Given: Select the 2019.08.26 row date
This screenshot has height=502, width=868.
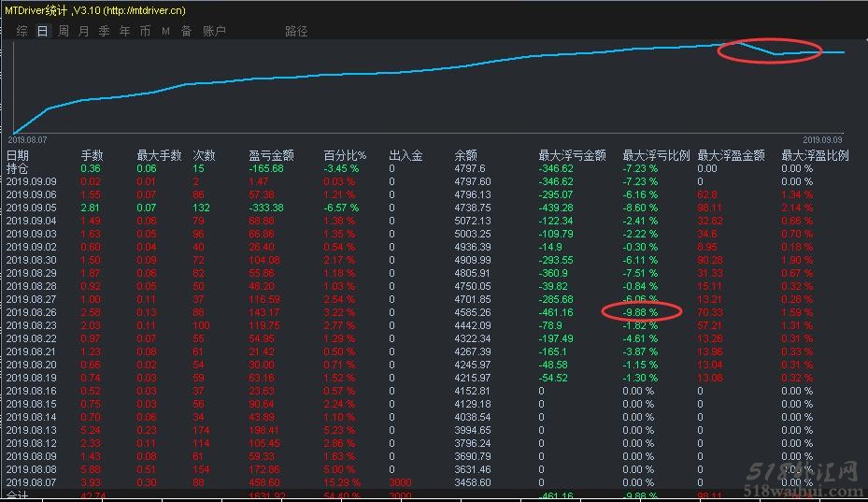Looking at the screenshot, I should point(32,312).
